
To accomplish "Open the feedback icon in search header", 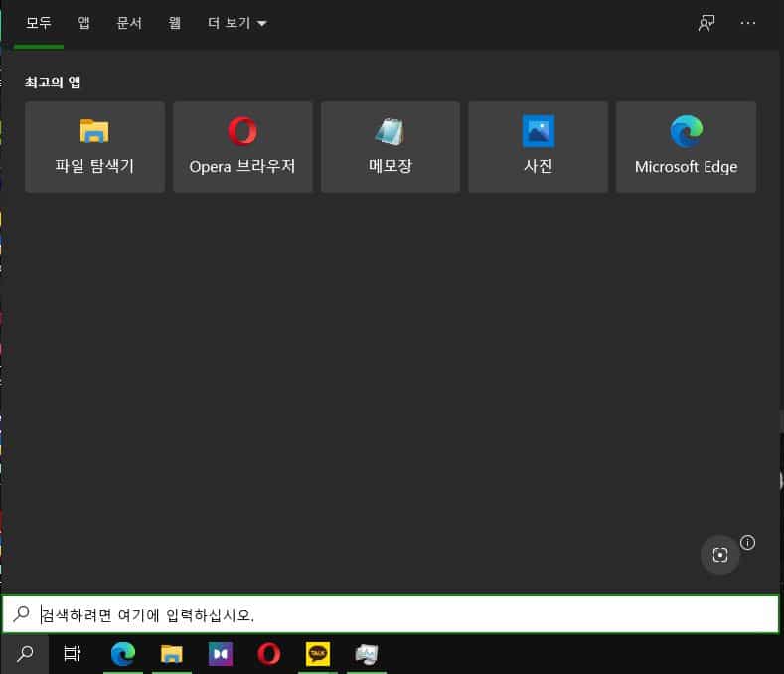I will (x=706, y=23).
